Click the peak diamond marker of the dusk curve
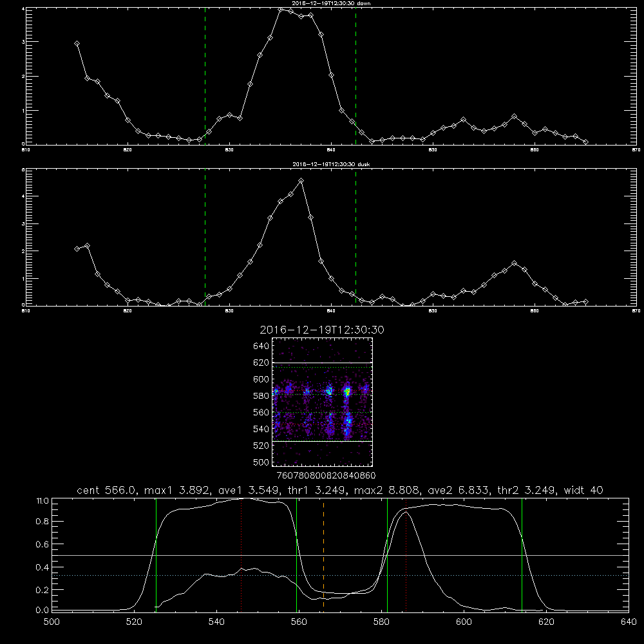The width and height of the screenshot is (644, 644). pos(301,181)
